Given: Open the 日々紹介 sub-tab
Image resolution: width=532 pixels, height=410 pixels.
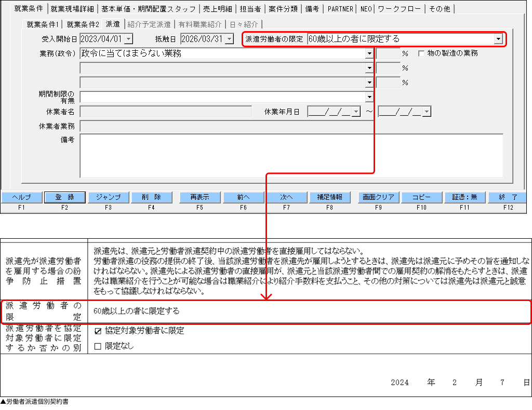Looking at the screenshot, I should (244, 24).
